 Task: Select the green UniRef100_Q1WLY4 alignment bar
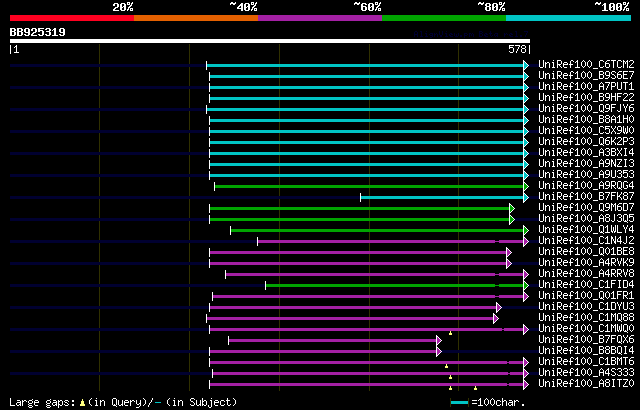pos(377,230)
